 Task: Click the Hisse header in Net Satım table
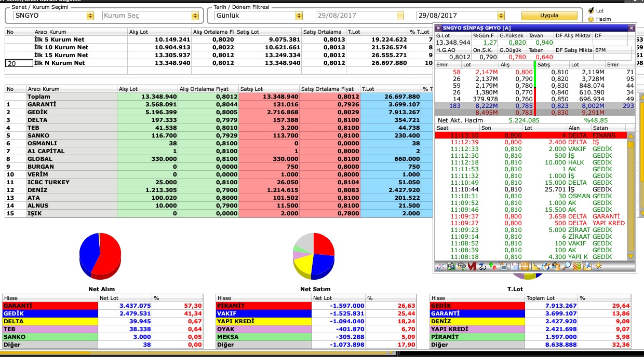(264, 298)
